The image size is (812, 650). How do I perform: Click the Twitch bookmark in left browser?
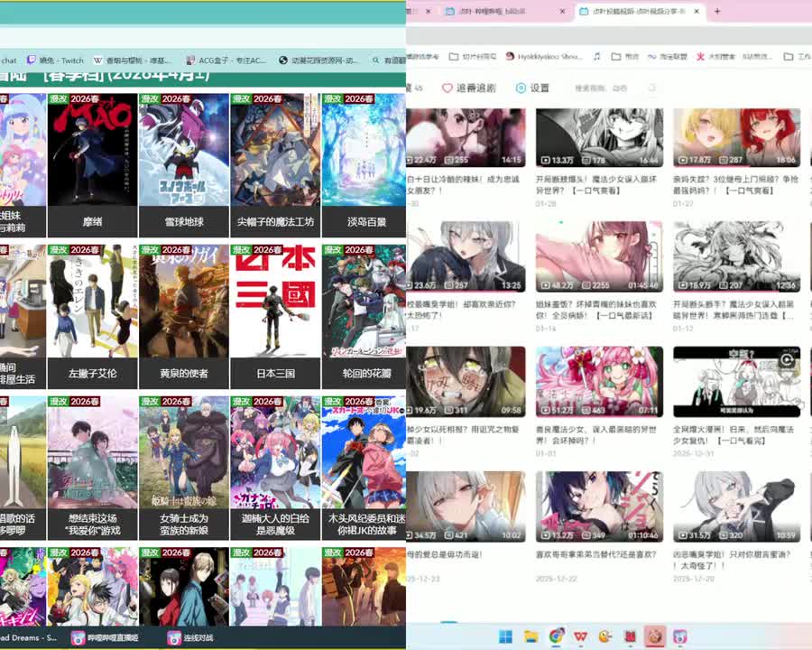pos(55,60)
